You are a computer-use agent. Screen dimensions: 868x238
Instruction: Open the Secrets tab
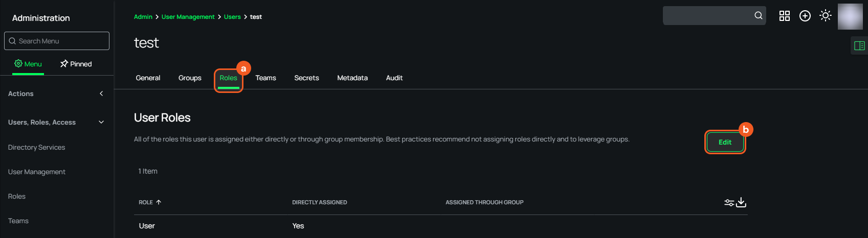pyautogui.click(x=306, y=78)
